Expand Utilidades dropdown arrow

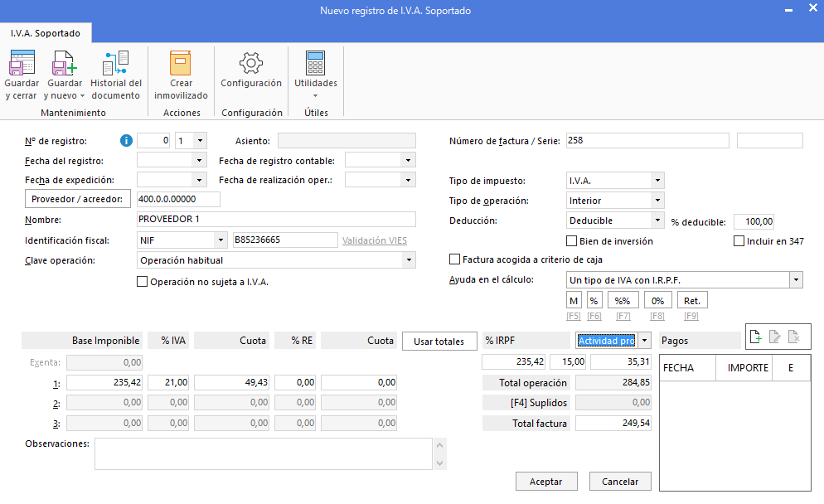[x=315, y=95]
